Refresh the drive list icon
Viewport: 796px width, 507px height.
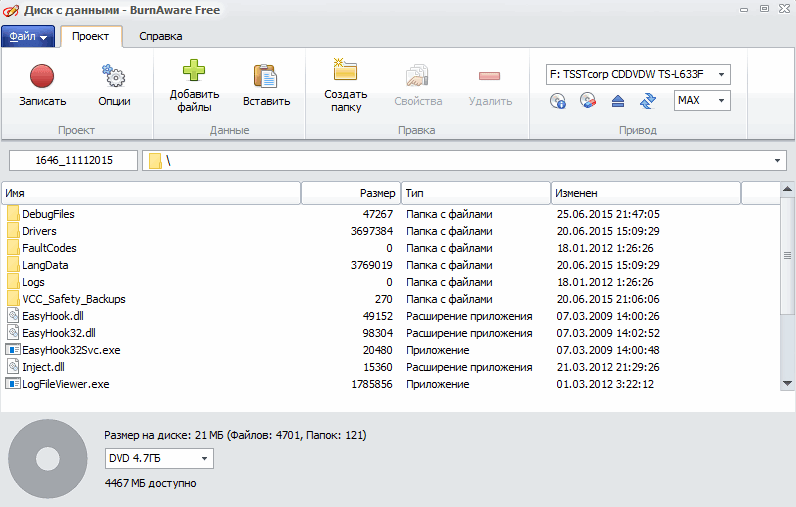tap(648, 101)
